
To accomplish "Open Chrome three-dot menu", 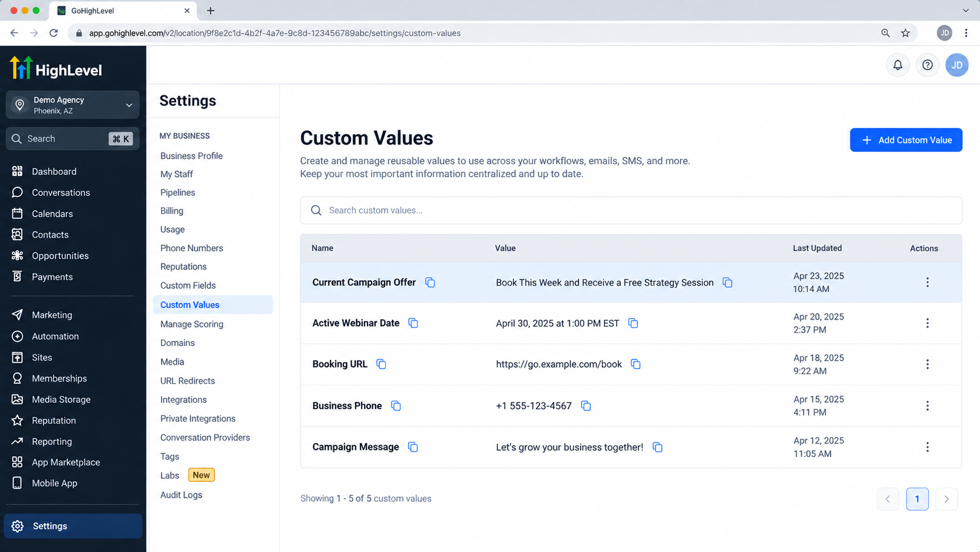I will [x=966, y=33].
